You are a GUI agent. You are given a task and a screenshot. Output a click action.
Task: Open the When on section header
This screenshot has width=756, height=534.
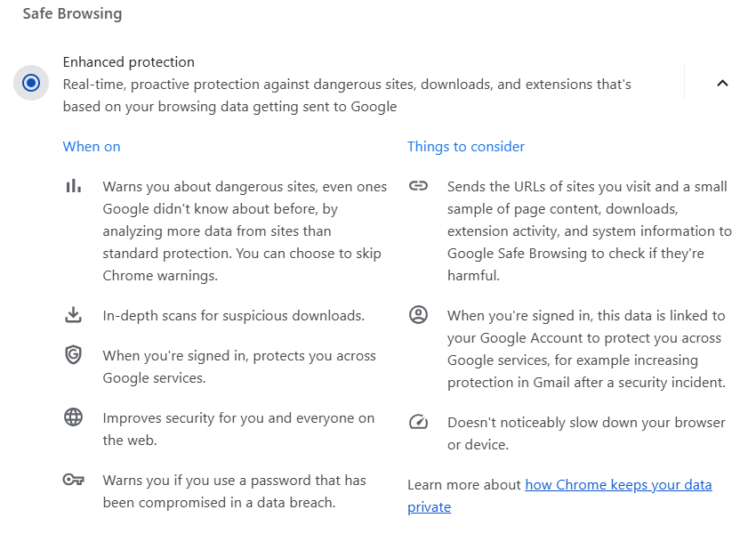tap(92, 146)
